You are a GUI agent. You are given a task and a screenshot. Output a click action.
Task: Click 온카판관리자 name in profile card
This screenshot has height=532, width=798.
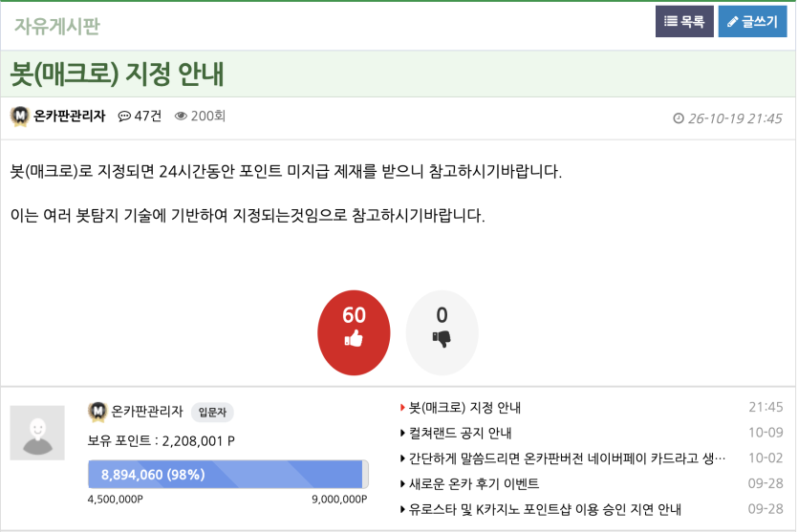click(x=147, y=412)
